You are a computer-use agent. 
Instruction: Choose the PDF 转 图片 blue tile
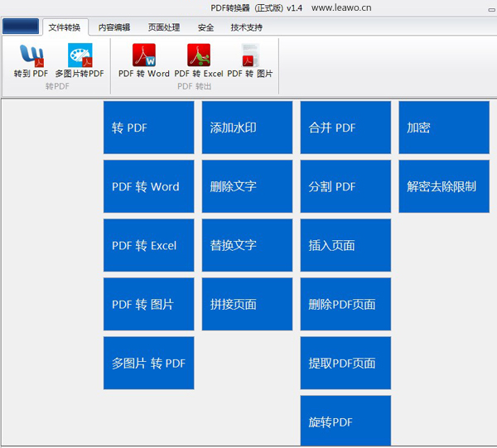point(148,304)
